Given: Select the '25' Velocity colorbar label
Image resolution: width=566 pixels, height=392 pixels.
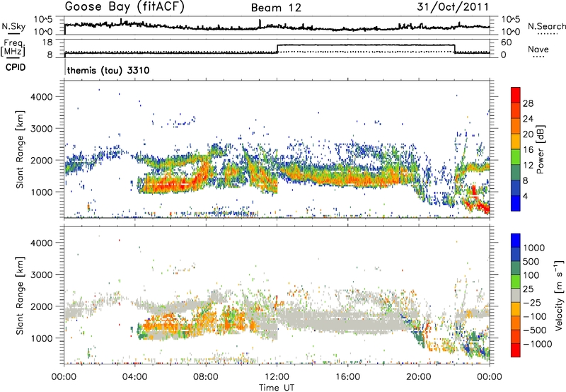Looking at the screenshot, I should tap(529, 289).
